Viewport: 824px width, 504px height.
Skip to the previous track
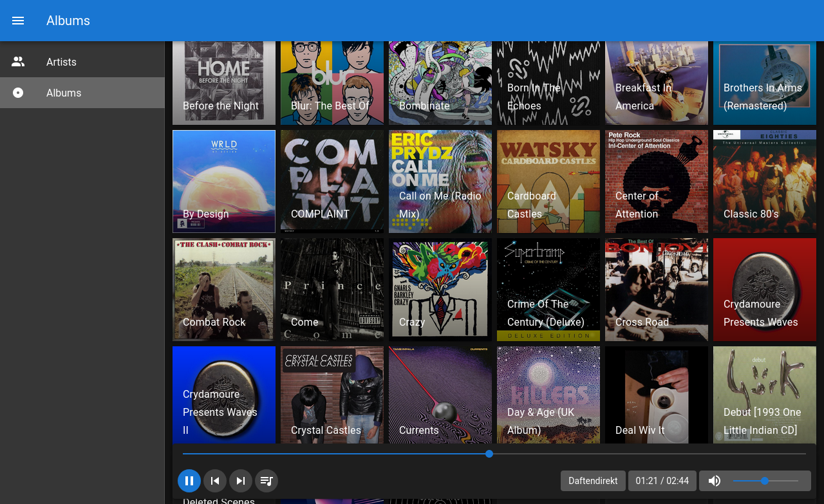point(215,481)
